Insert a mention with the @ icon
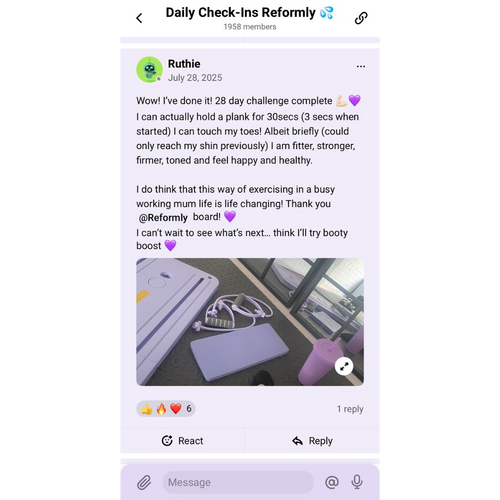The height and width of the screenshot is (500, 500). click(332, 482)
